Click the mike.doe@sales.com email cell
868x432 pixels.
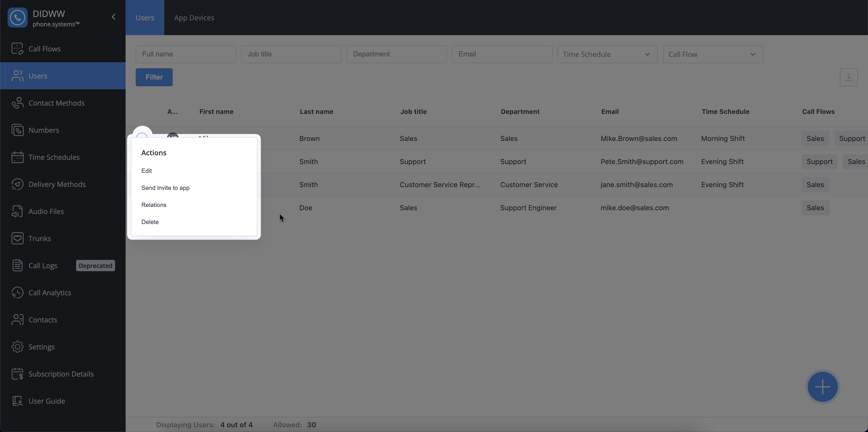click(x=634, y=208)
